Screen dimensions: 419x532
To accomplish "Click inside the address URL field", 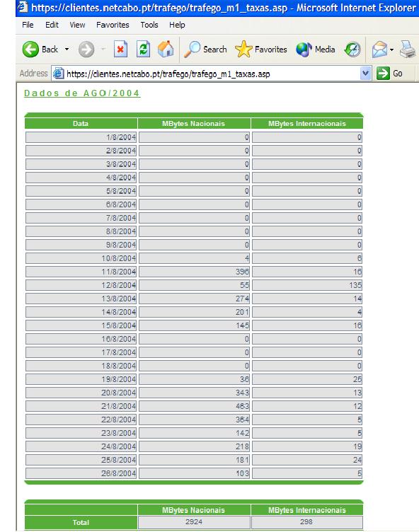I will pos(210,74).
